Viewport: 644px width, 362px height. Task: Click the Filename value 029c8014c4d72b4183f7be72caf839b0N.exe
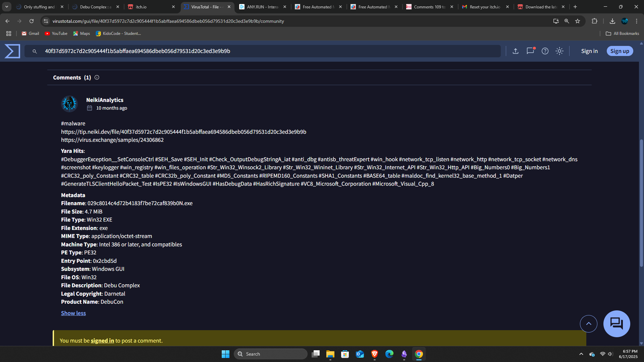140,203
